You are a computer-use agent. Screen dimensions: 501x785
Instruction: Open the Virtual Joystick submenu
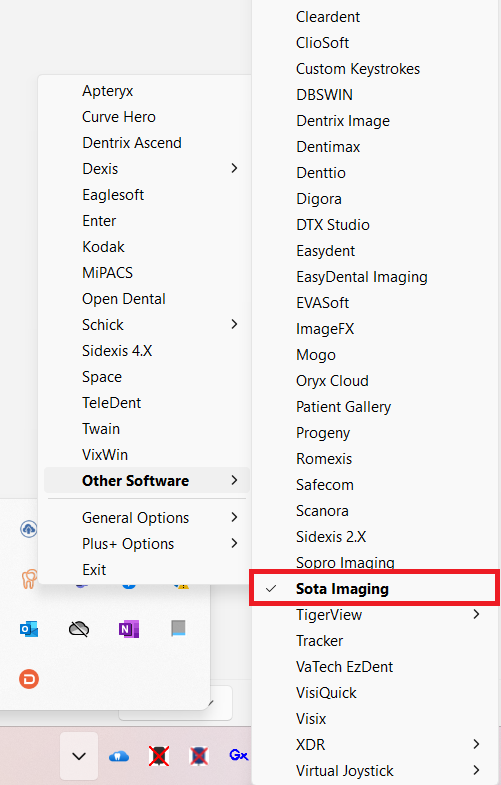(x=373, y=770)
